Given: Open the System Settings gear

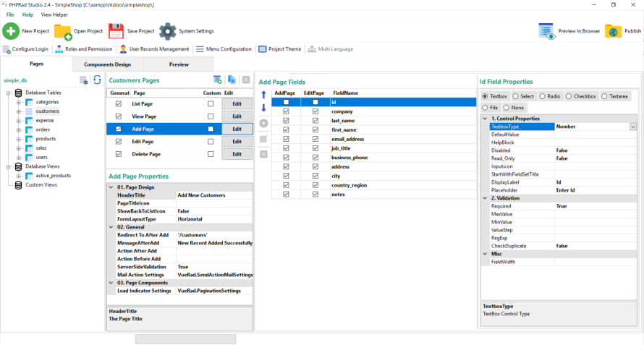Looking at the screenshot, I should point(168,31).
